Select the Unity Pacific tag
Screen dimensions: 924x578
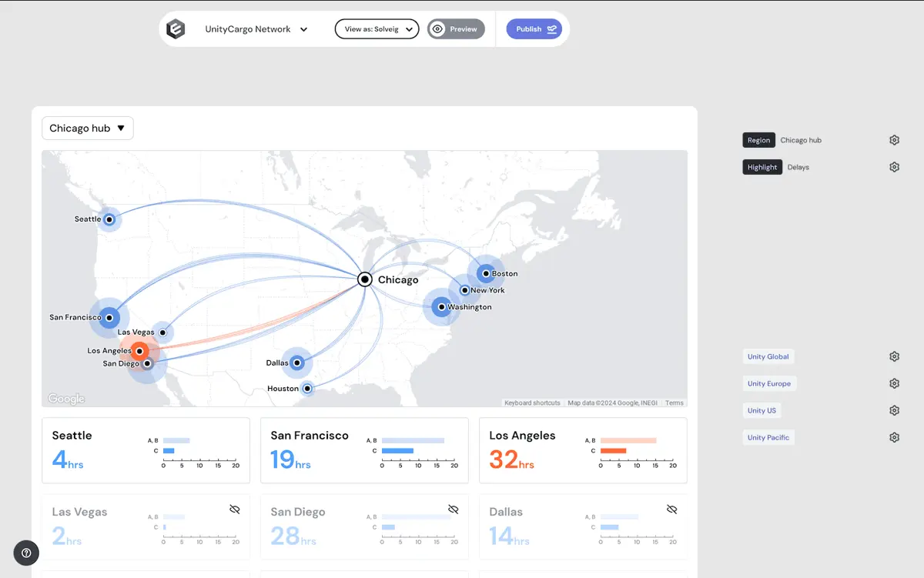click(768, 437)
